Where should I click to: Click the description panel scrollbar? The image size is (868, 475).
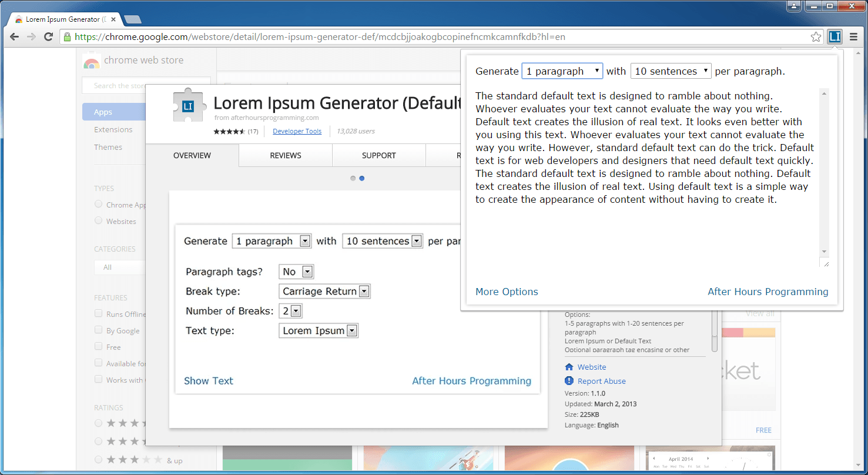click(x=715, y=331)
